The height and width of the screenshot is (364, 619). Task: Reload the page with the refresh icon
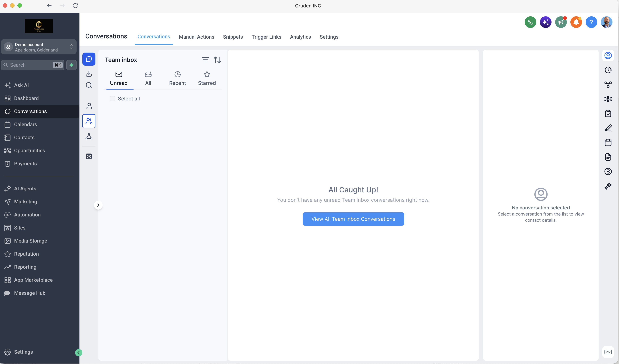[x=75, y=5]
